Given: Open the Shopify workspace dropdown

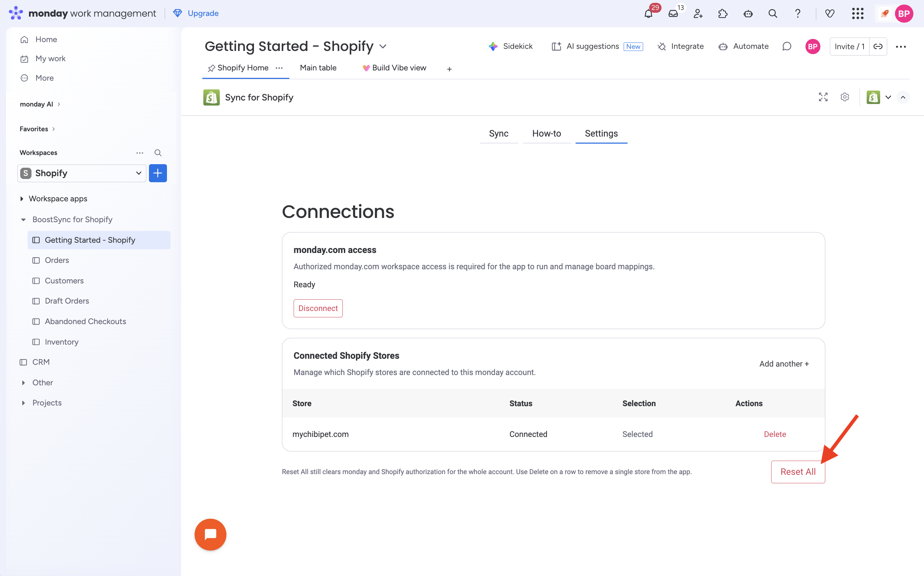Looking at the screenshot, I should click(x=82, y=173).
